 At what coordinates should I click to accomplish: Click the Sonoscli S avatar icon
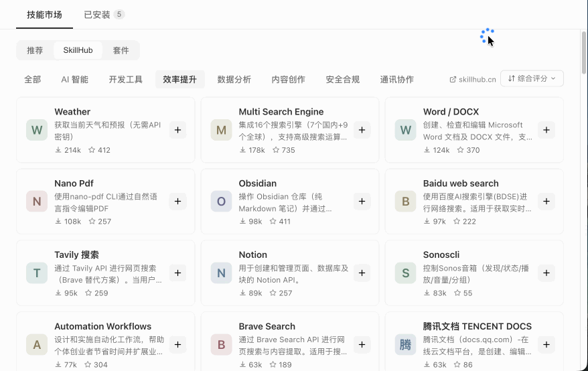click(x=405, y=273)
